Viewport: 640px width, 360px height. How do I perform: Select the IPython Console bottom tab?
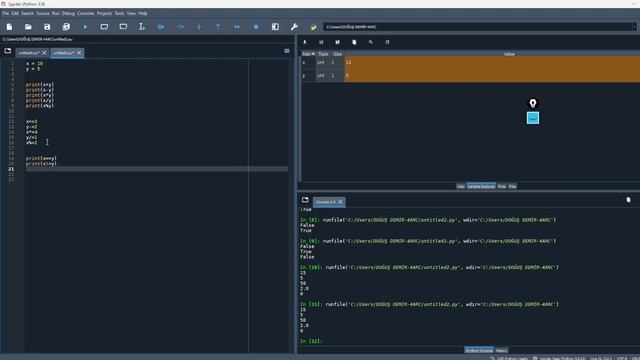coord(479,350)
